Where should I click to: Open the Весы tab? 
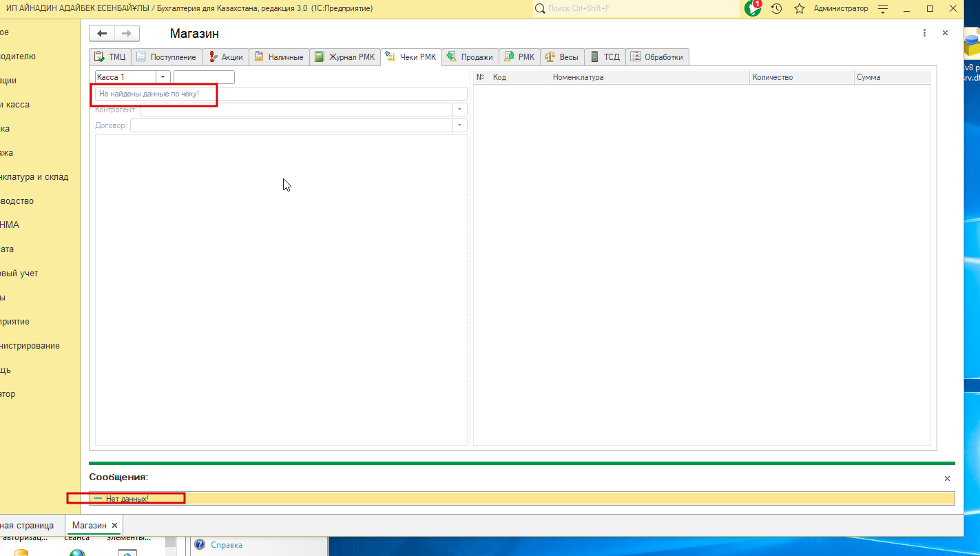pyautogui.click(x=563, y=57)
